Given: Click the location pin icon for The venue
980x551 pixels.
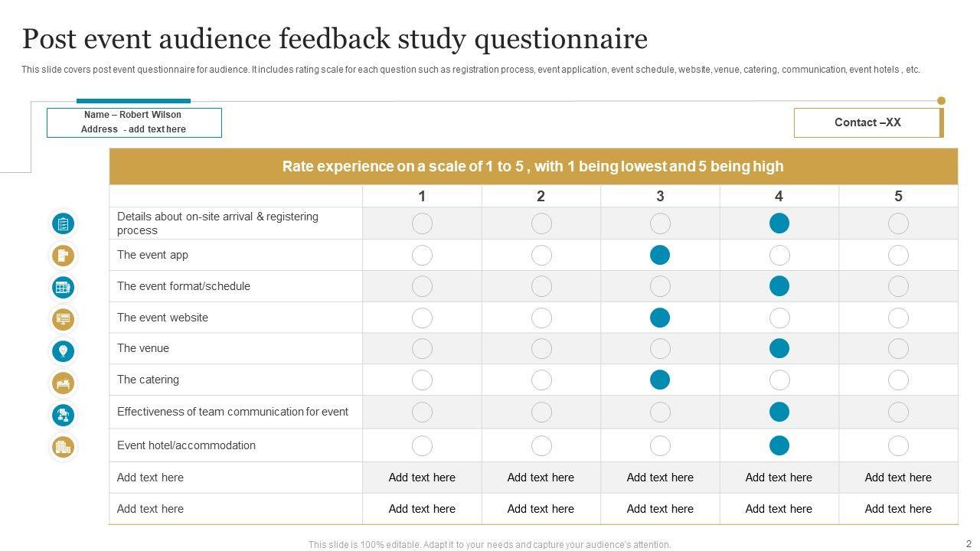Looking at the screenshot, I should pyautogui.click(x=63, y=350).
